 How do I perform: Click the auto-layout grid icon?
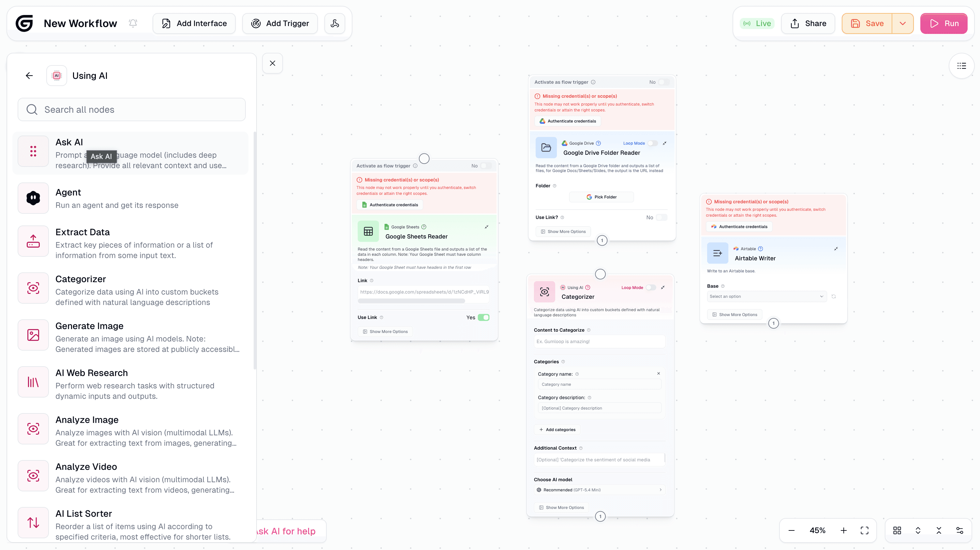click(x=897, y=530)
